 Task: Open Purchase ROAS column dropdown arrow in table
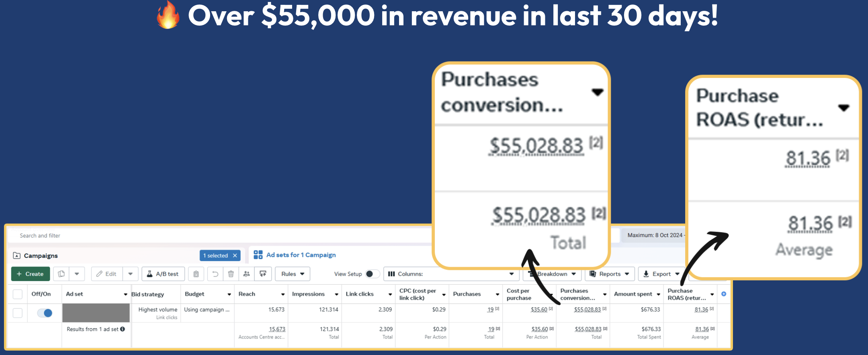coord(712,294)
